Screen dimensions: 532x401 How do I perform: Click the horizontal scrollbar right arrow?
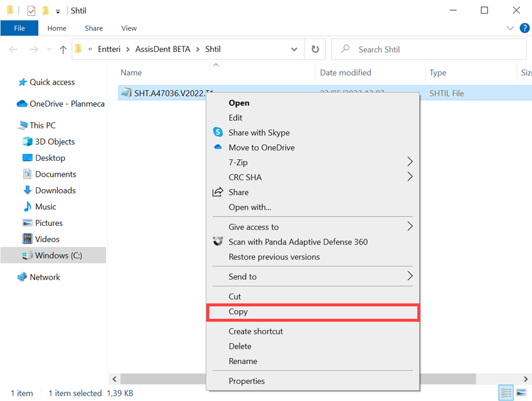tap(525, 379)
